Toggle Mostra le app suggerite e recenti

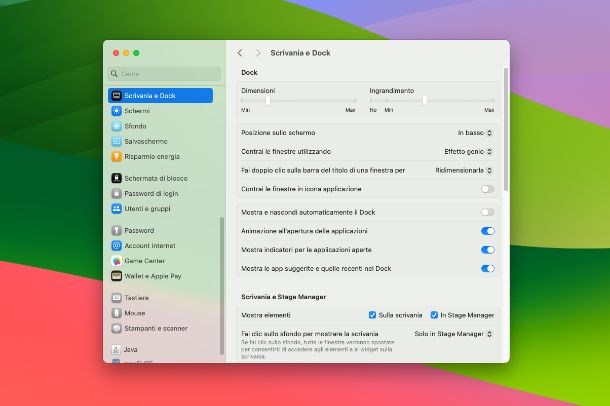click(487, 268)
